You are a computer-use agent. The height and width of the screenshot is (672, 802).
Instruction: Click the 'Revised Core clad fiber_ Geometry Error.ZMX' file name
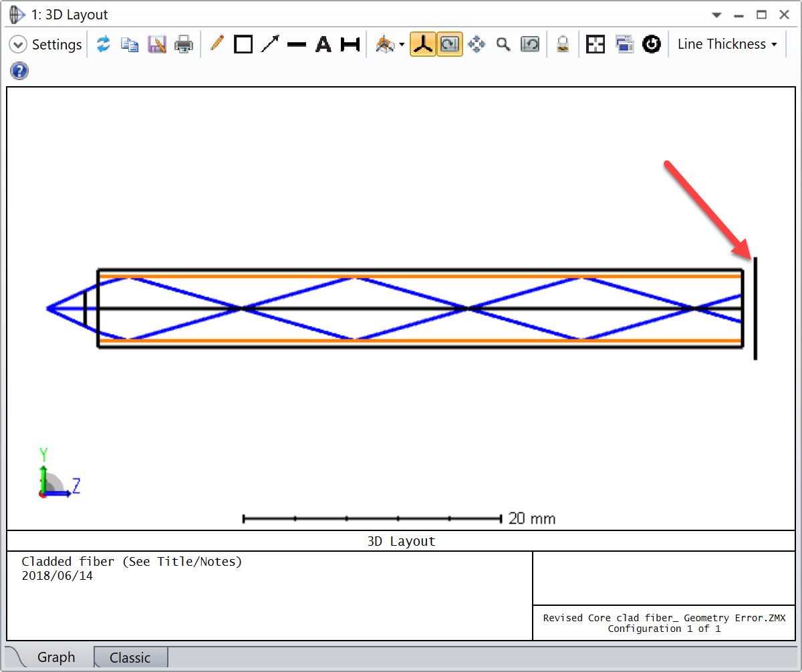pos(664,618)
